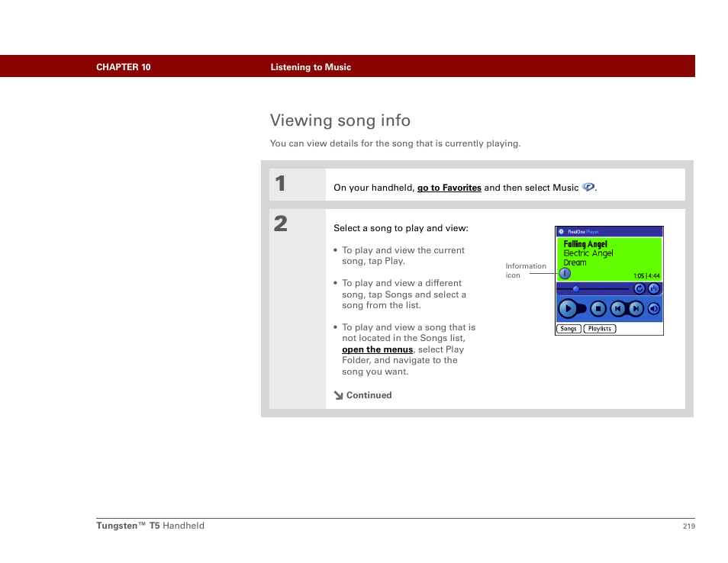Follow the 'open the menus' link

[377, 349]
